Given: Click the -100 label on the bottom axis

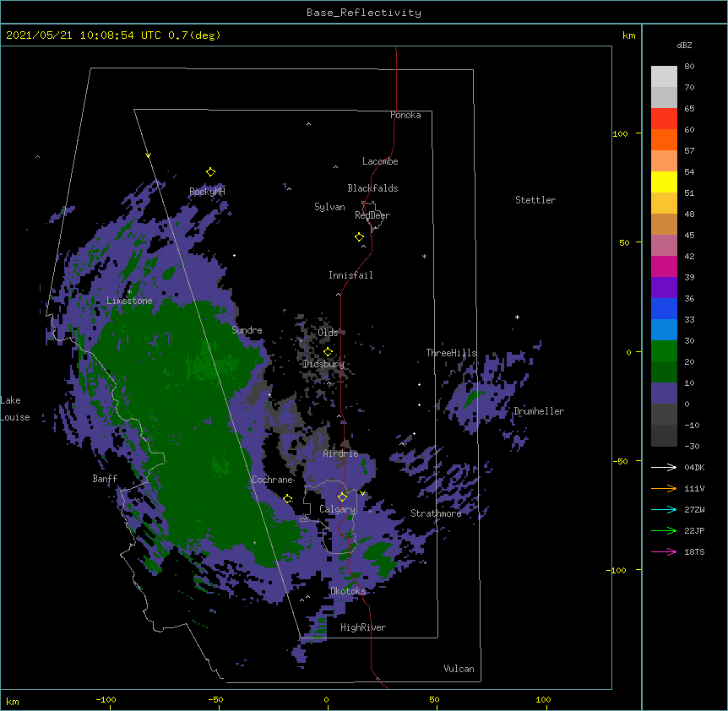Looking at the screenshot, I should point(106,699).
